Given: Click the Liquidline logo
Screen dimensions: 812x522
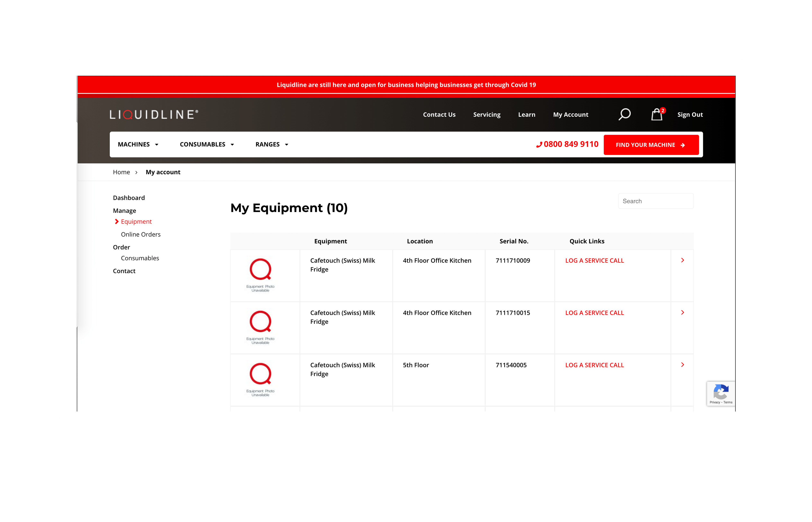Looking at the screenshot, I should click(154, 114).
